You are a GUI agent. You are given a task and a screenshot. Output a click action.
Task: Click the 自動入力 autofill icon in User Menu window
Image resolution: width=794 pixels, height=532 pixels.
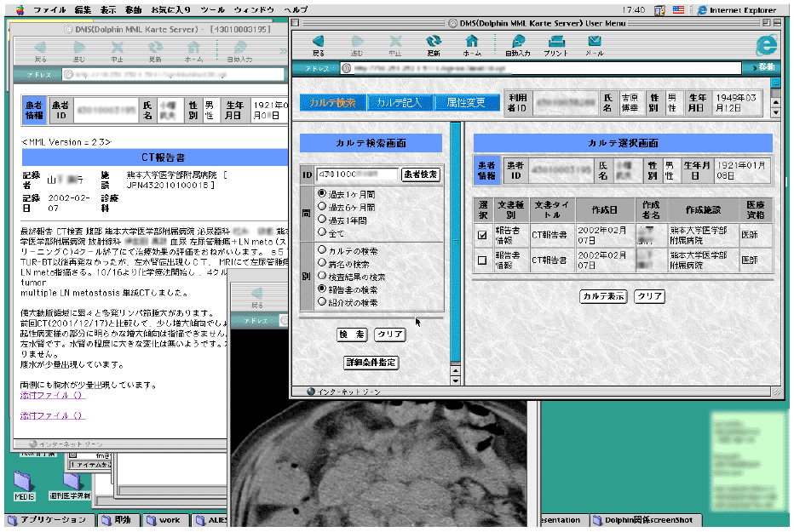(517, 43)
